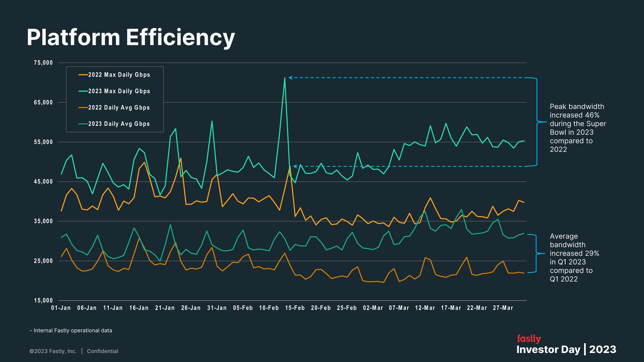The width and height of the screenshot is (644, 362).
Task: Click the 55,000 y-axis label
Action: click(43, 142)
